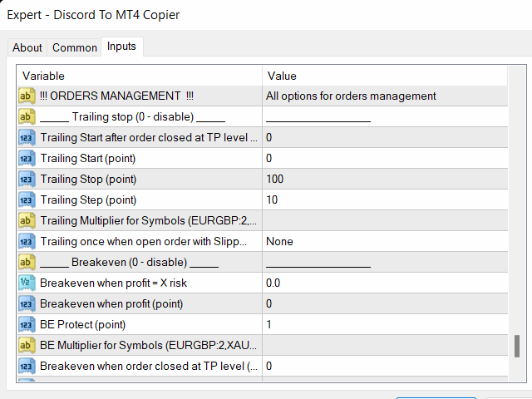
Task: Select 'Trailing Multiplier for Symbols' label
Action: coord(149,220)
